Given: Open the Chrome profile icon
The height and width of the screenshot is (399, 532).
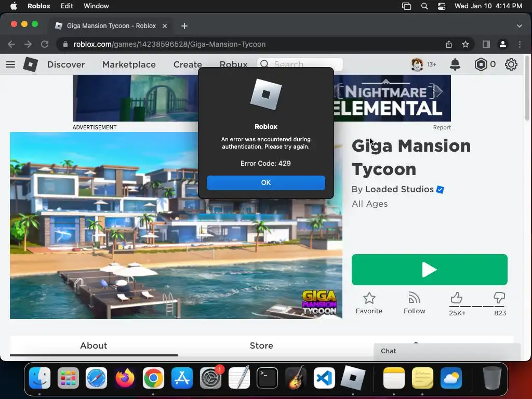Looking at the screenshot, I should [503, 44].
